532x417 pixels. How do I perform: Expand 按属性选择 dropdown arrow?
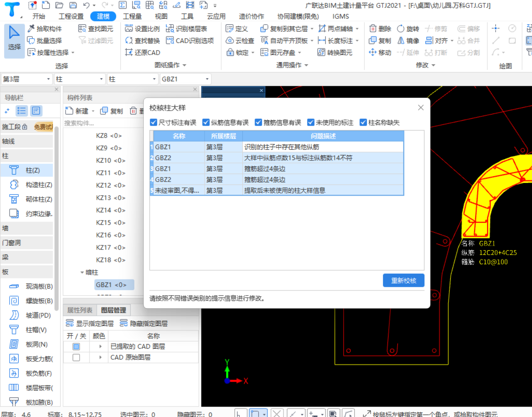(73, 53)
